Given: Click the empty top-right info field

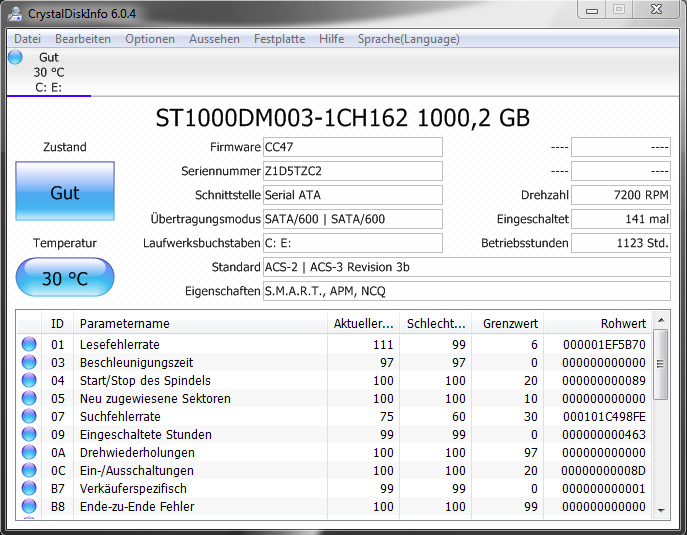Looking at the screenshot, I should 621,147.
